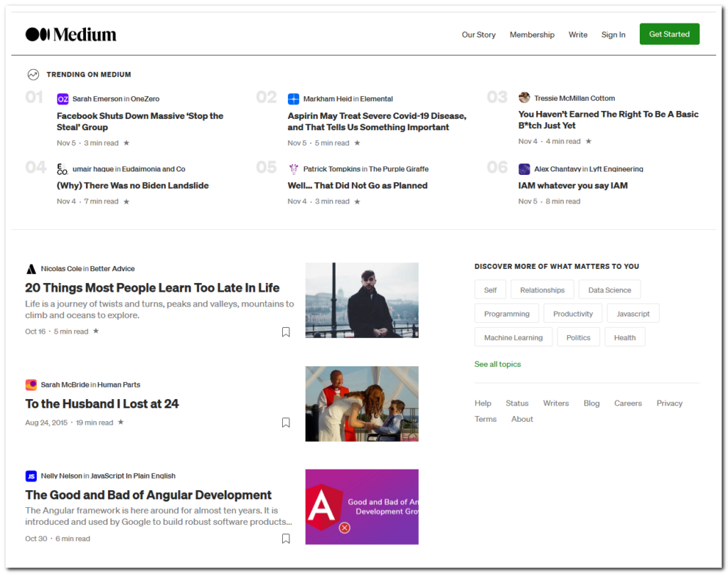Select the Politics topic tag
Screen dimensions: 728x574
coord(579,337)
